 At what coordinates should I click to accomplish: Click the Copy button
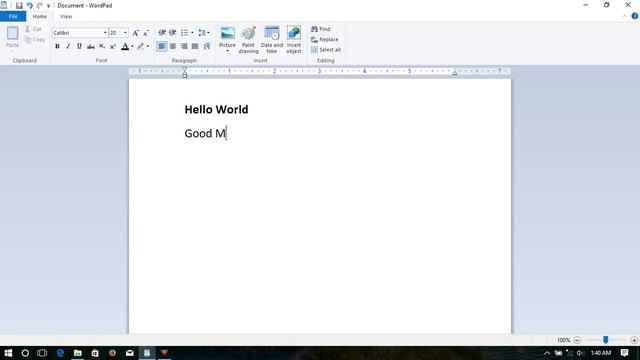point(34,40)
